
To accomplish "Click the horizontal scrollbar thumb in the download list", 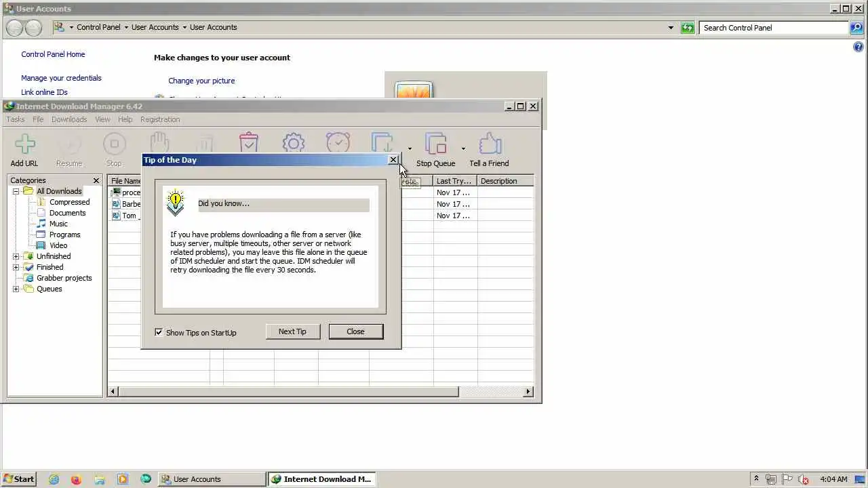I will click(289, 392).
